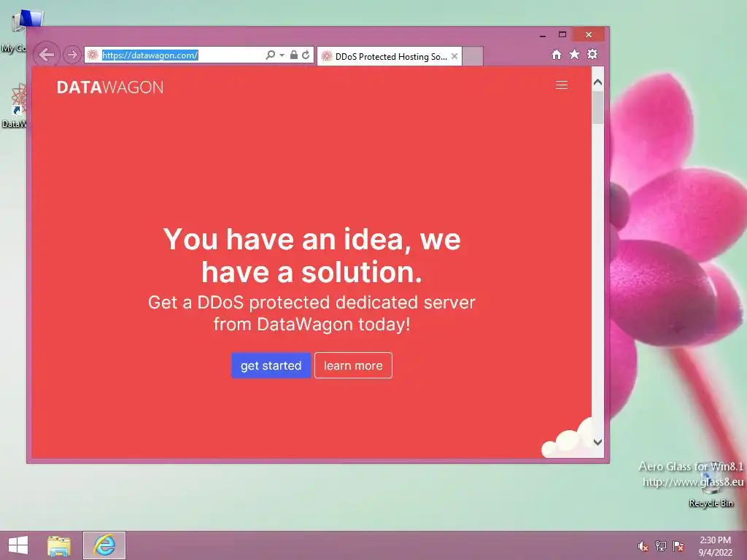Open the address bar autocomplete dropdown arrow
747x560 pixels.
coord(282,55)
